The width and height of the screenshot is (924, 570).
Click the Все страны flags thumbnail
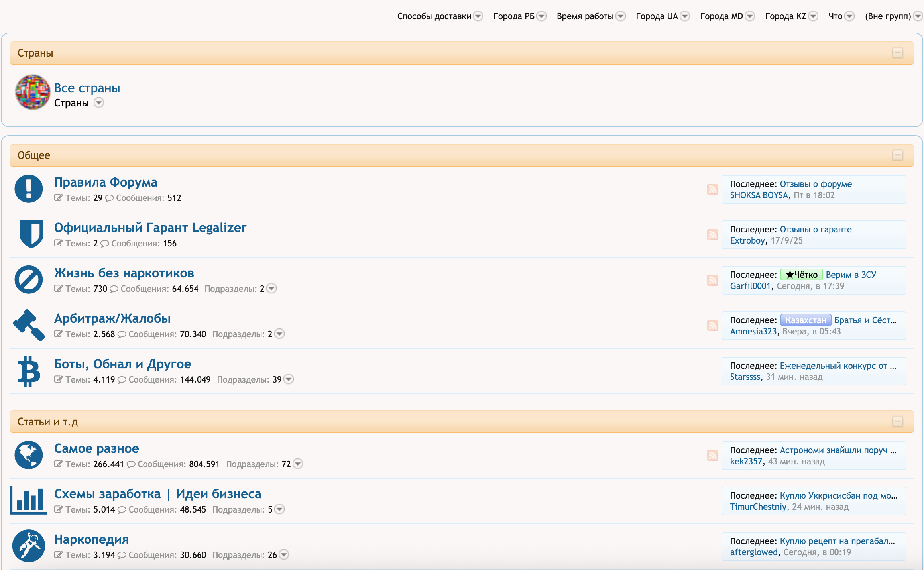tap(33, 92)
